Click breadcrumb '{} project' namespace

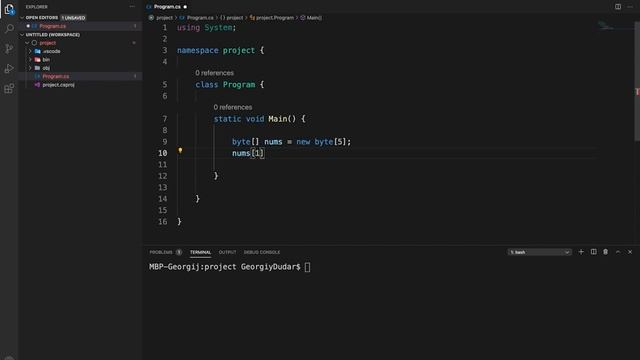231,18
